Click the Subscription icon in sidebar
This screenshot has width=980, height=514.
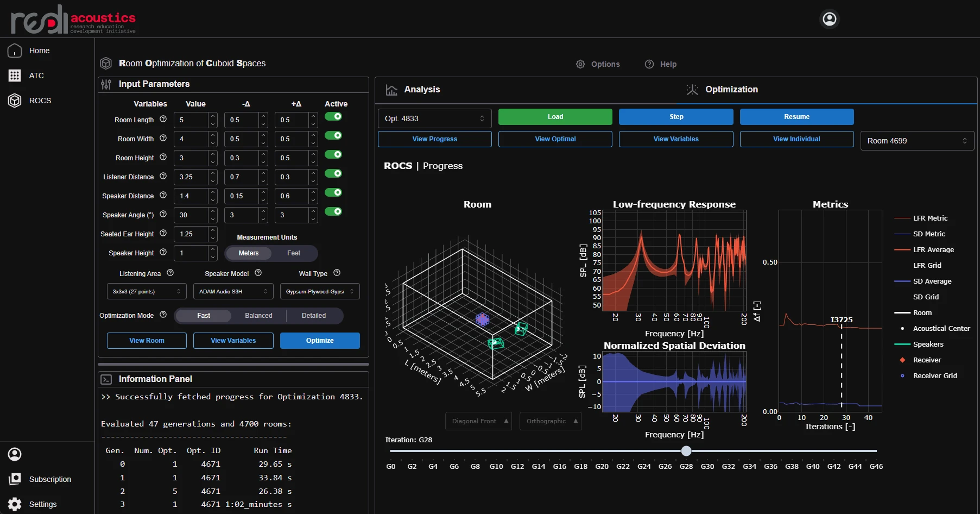pyautogui.click(x=15, y=479)
